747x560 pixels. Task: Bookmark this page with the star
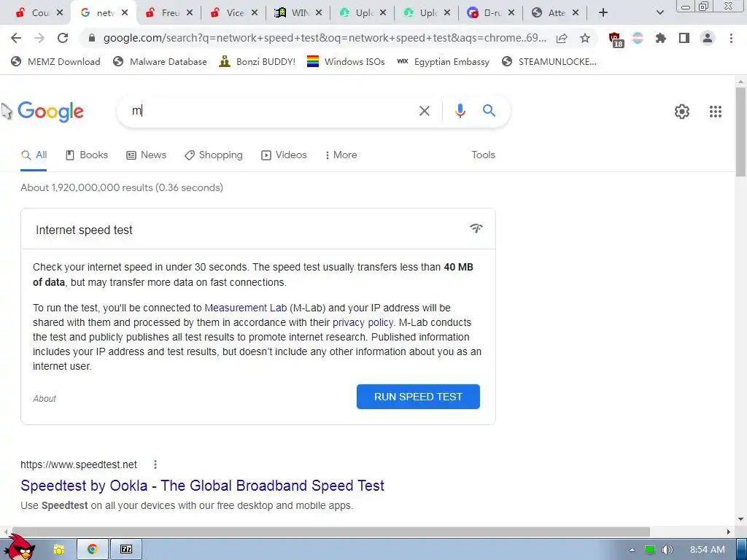[585, 38]
